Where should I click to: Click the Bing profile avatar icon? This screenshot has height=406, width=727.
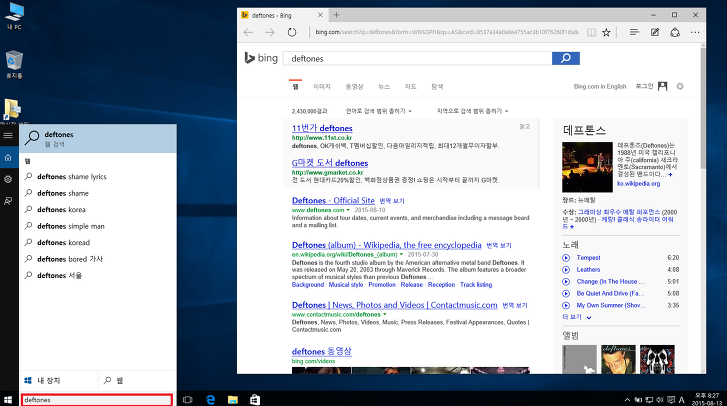coord(663,86)
